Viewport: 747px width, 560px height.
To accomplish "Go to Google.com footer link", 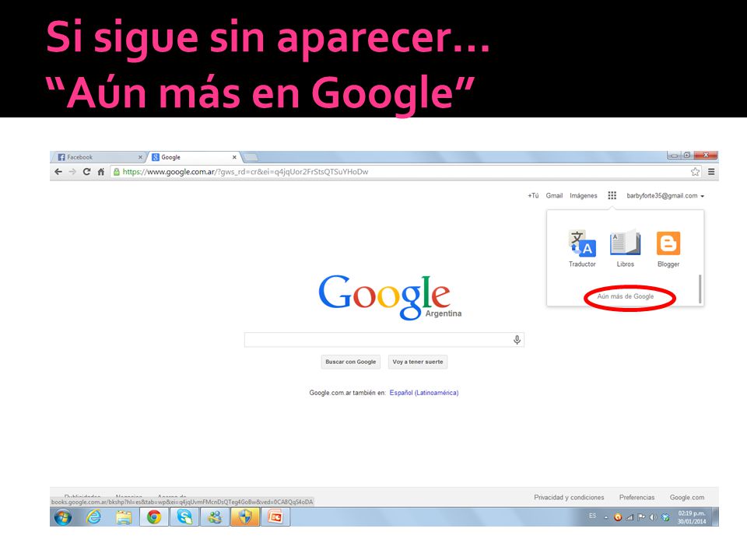I will click(687, 497).
